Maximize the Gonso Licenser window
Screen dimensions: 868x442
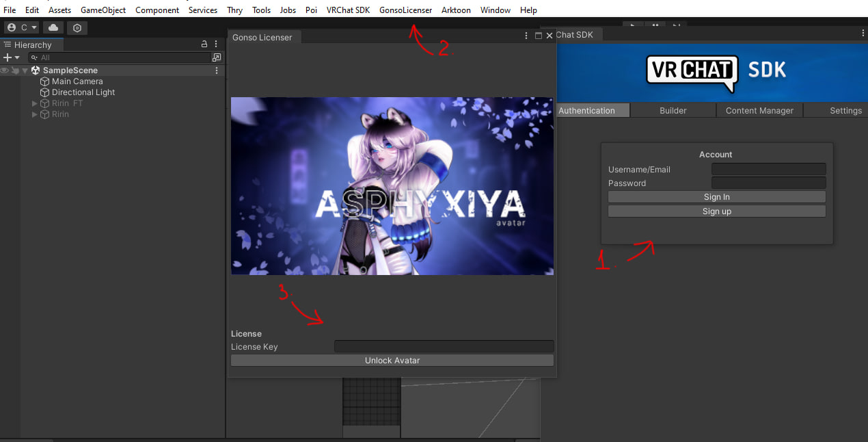(x=538, y=36)
